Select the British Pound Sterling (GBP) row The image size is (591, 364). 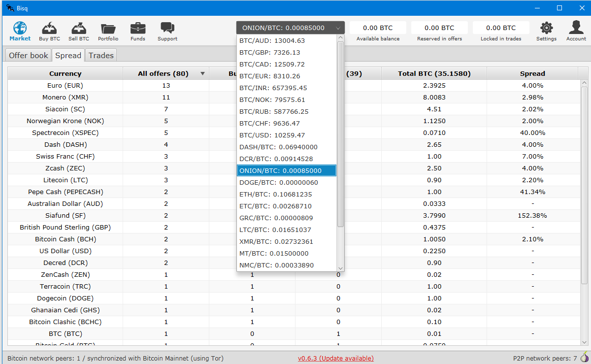(x=294, y=227)
